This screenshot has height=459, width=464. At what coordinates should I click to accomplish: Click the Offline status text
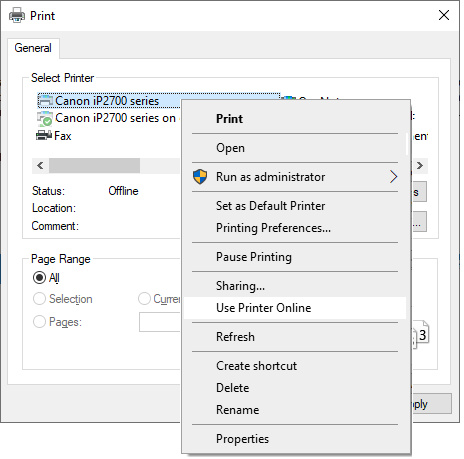click(123, 191)
